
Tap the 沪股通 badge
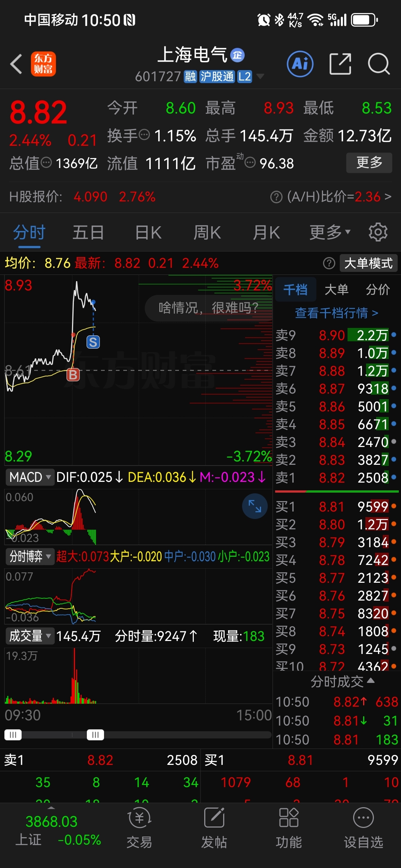point(217,76)
